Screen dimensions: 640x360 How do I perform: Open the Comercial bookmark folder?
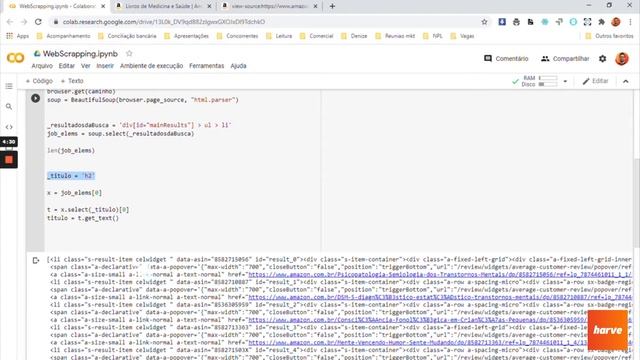click(316, 36)
